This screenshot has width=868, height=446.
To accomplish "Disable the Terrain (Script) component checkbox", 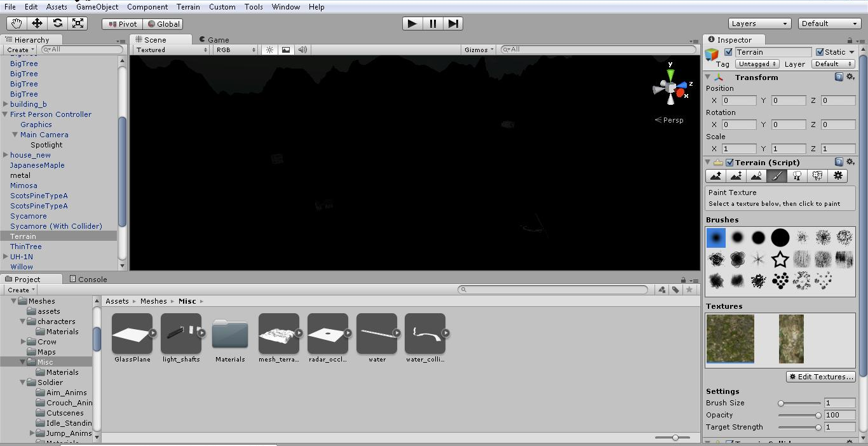I will point(729,163).
